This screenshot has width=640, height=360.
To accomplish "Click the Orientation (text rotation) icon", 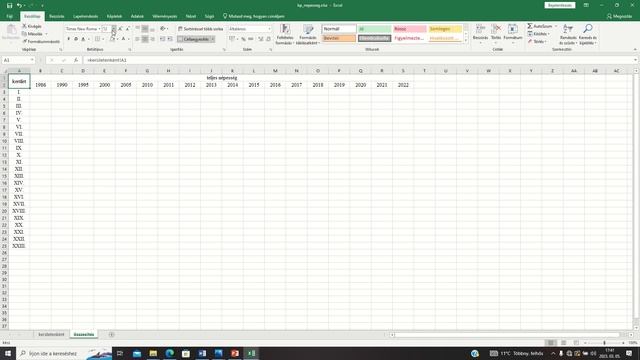I will [162, 29].
